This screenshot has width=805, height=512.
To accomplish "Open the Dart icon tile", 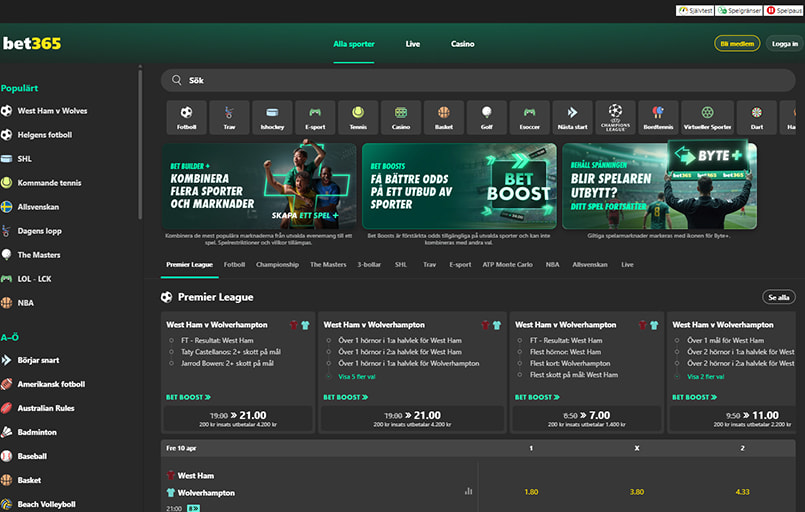I will pyautogui.click(x=757, y=118).
